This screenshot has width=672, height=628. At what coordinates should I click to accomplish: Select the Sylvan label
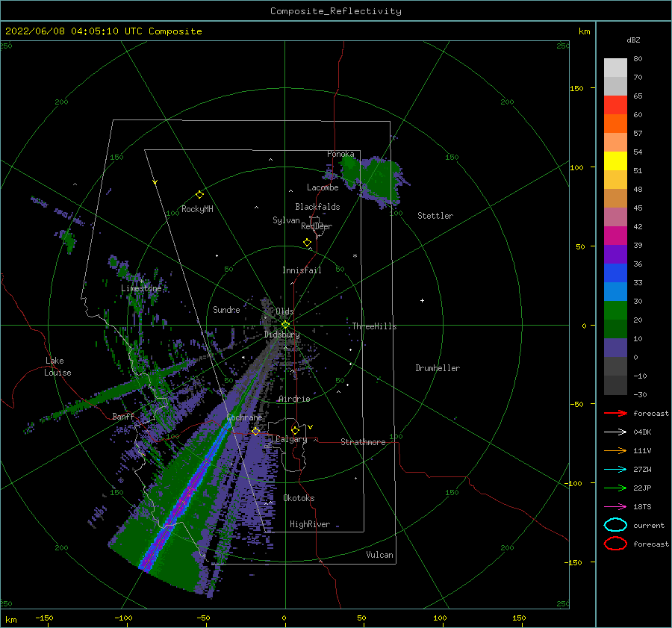(286, 220)
